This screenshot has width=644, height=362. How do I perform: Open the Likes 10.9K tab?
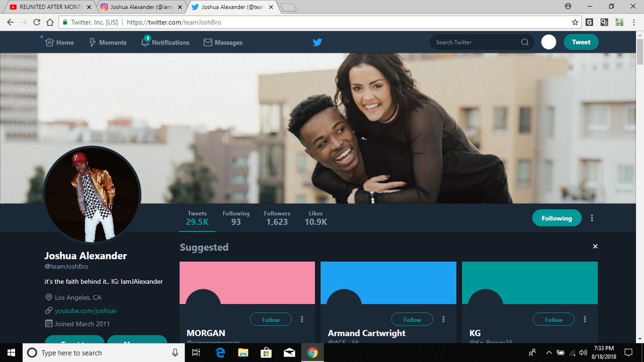tap(316, 218)
